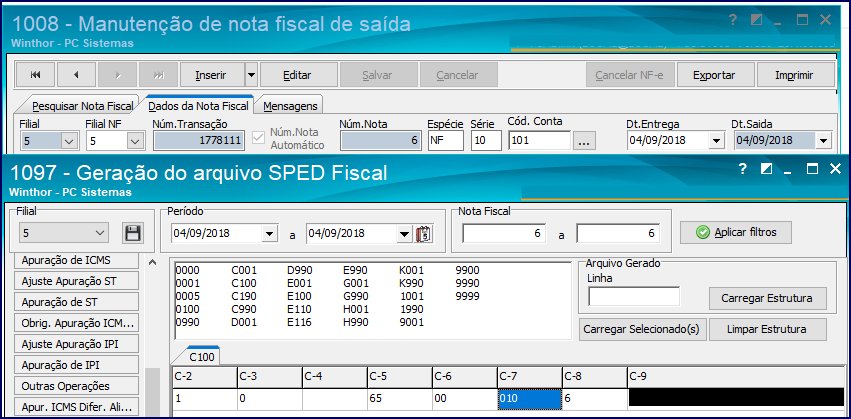Screen dimensions: 851x419
Task: Click Carregar Selecionado(s) button
Action: [643, 329]
